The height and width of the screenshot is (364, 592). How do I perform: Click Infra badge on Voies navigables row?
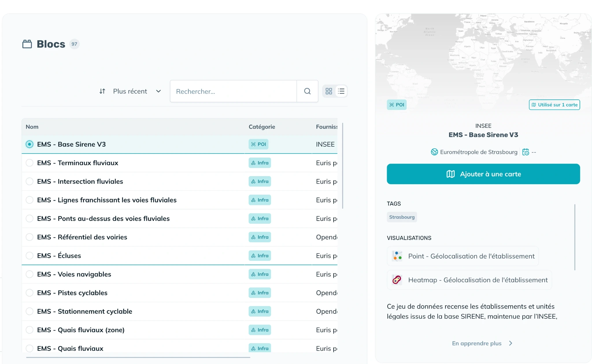260,274
